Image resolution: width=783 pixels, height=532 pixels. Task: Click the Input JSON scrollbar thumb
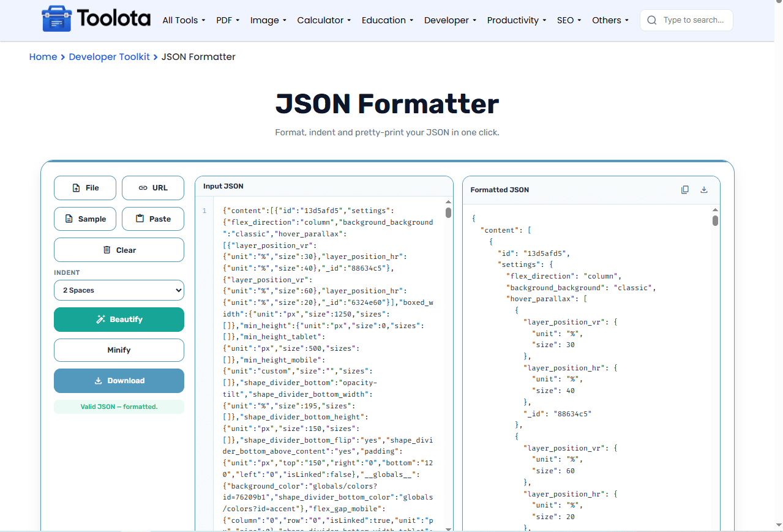(x=448, y=213)
